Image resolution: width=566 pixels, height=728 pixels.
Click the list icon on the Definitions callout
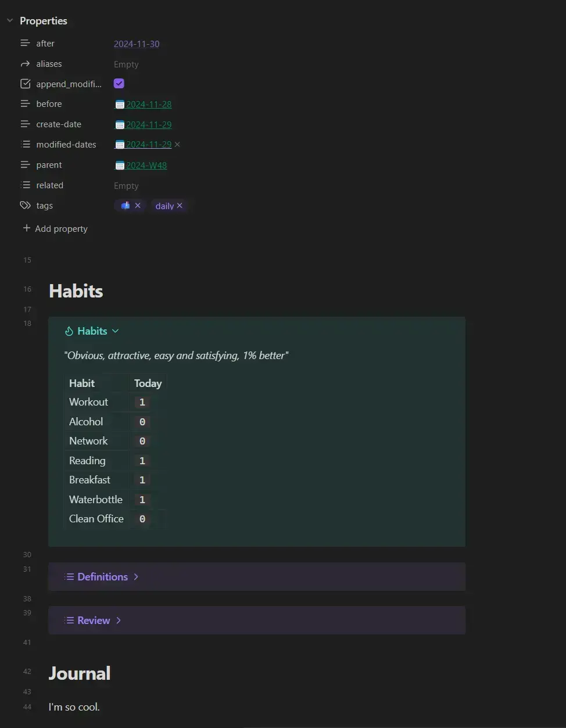(69, 577)
